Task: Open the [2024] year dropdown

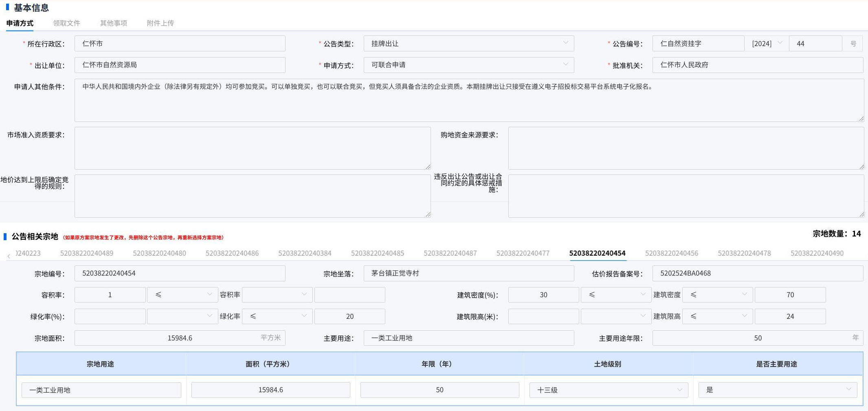Action: pos(767,44)
